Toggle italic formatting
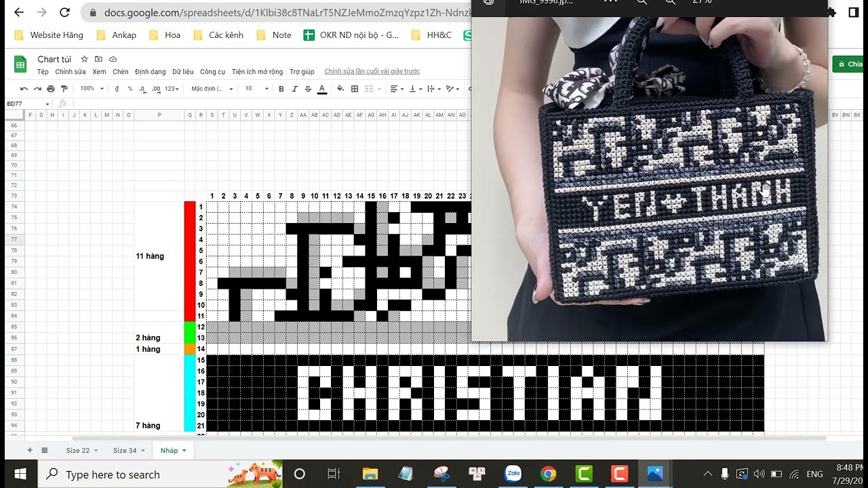This screenshot has width=868, height=488. (x=295, y=89)
